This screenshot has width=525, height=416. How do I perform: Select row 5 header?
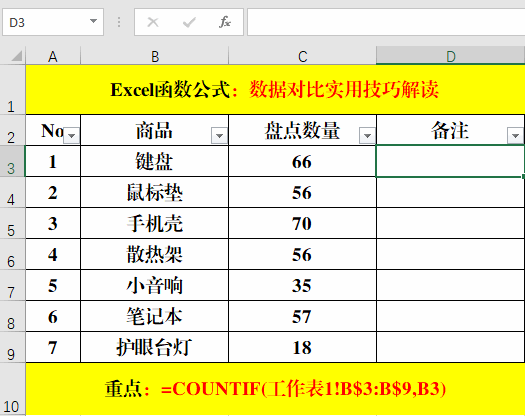tap(12, 223)
